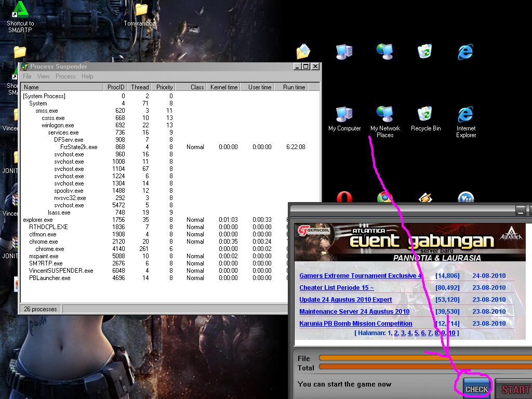Select the mail folder icon on the desktop
This screenshot has height=399, width=532.
click(x=303, y=51)
